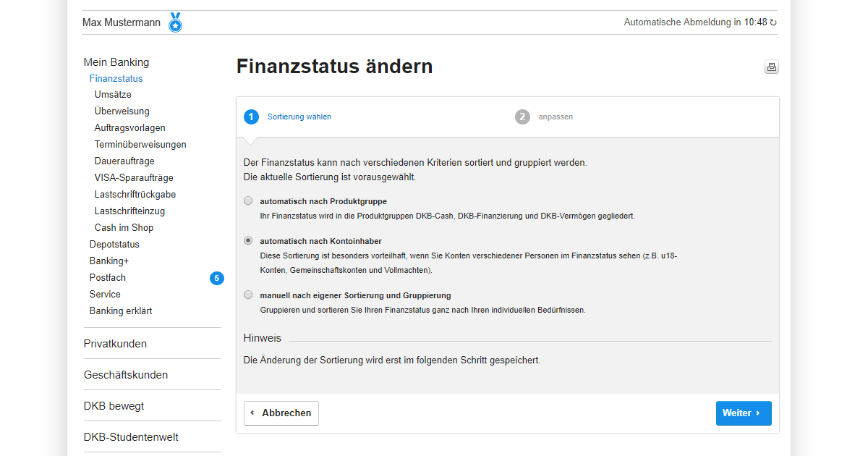Screen dimensions: 868x456
Task: Open Postfach notification badge showing 5
Action: 217,278
